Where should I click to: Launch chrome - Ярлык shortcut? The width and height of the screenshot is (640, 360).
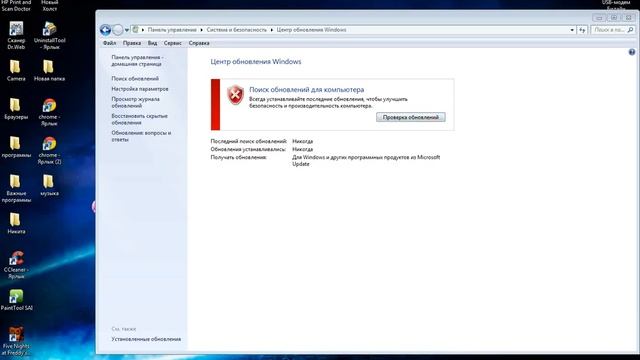49,111
